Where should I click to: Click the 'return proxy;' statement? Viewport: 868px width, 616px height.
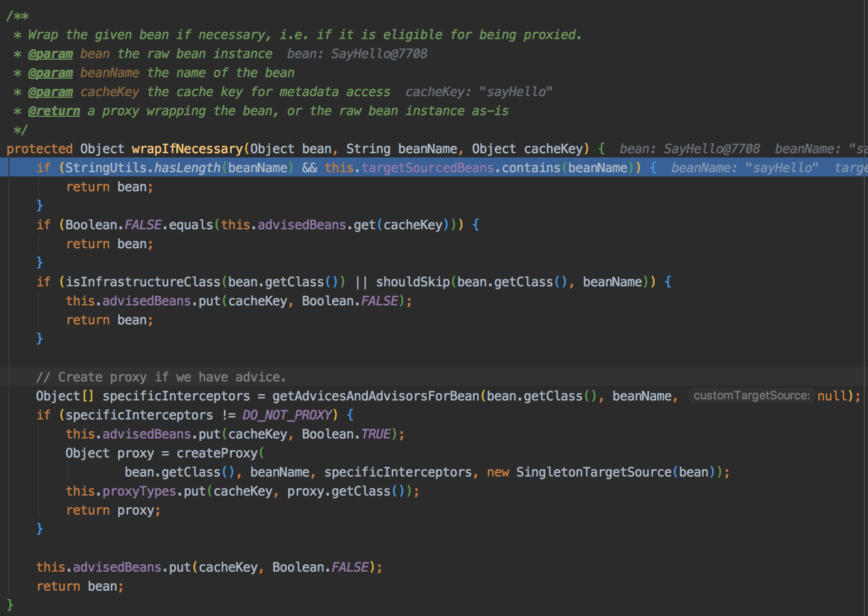[x=113, y=510]
